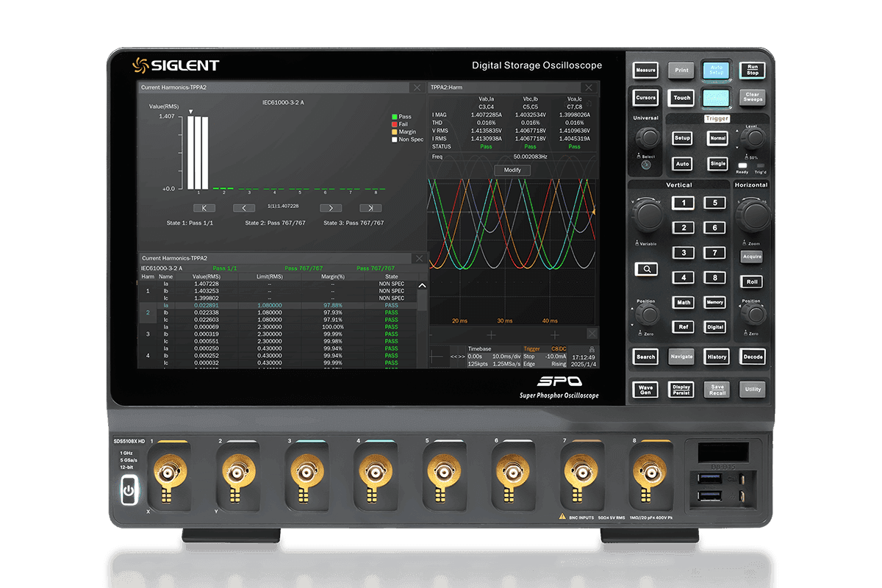
Task: Close the TPPA2:Harm panel
Action: coord(589,87)
